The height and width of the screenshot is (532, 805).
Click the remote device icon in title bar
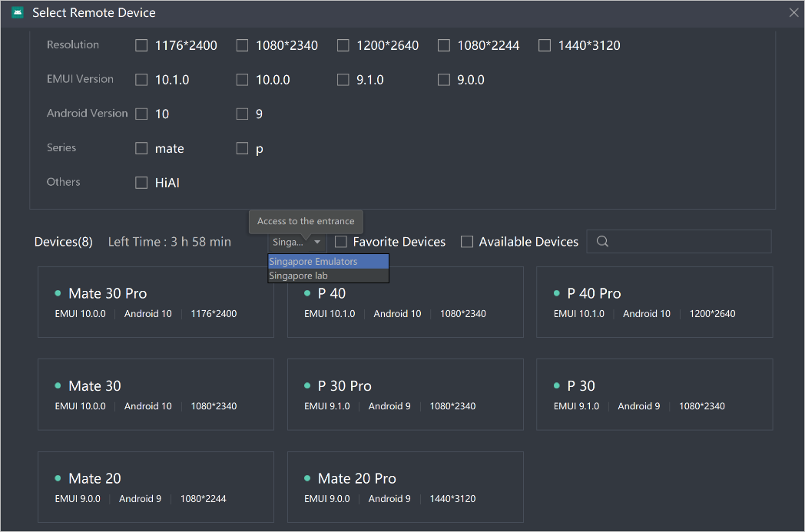pyautogui.click(x=18, y=12)
